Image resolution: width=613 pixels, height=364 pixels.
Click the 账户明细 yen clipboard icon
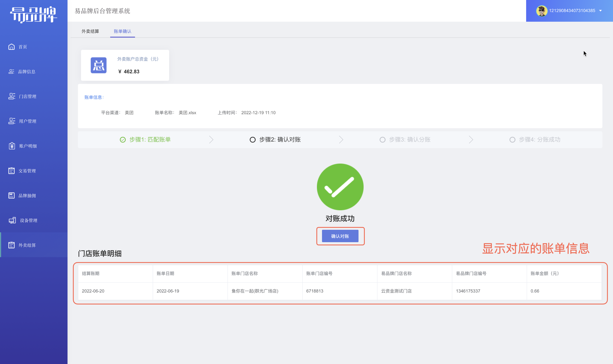click(12, 146)
